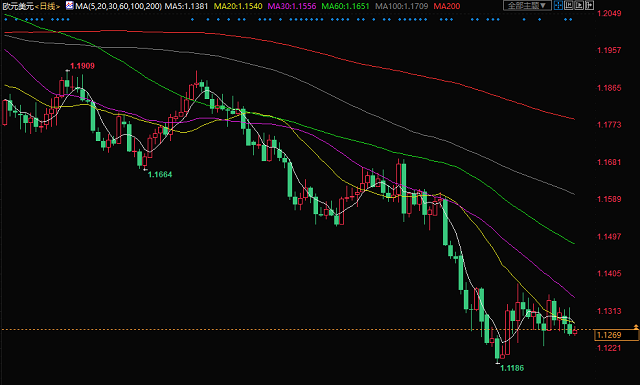Select the green MA60:1.1651 legend

click(x=345, y=6)
